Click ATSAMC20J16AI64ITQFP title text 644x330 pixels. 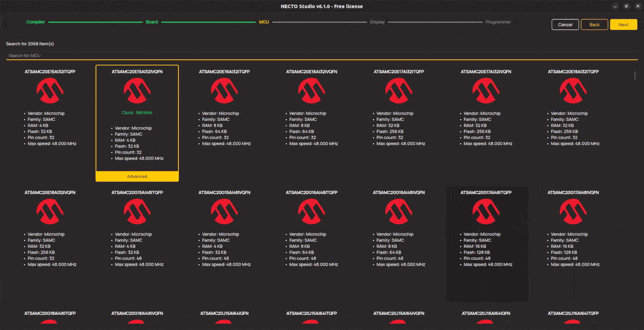[x=573, y=314]
